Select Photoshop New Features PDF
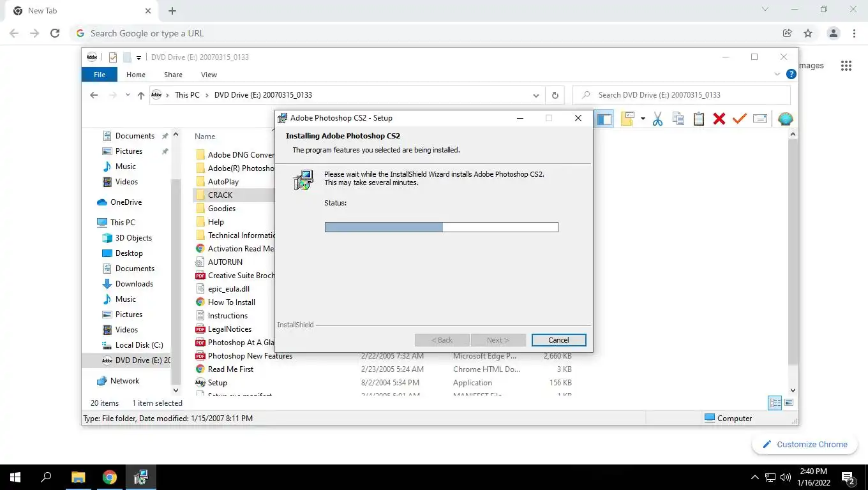Image resolution: width=868 pixels, height=490 pixels. [x=250, y=356]
